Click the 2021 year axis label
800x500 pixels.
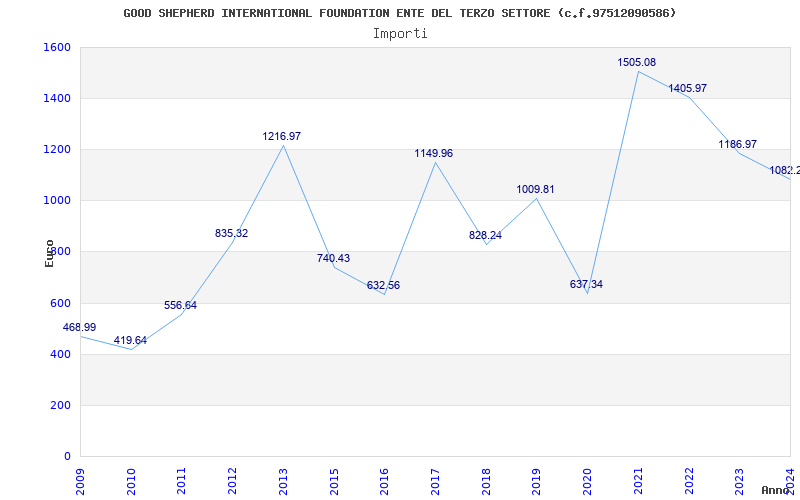638,482
